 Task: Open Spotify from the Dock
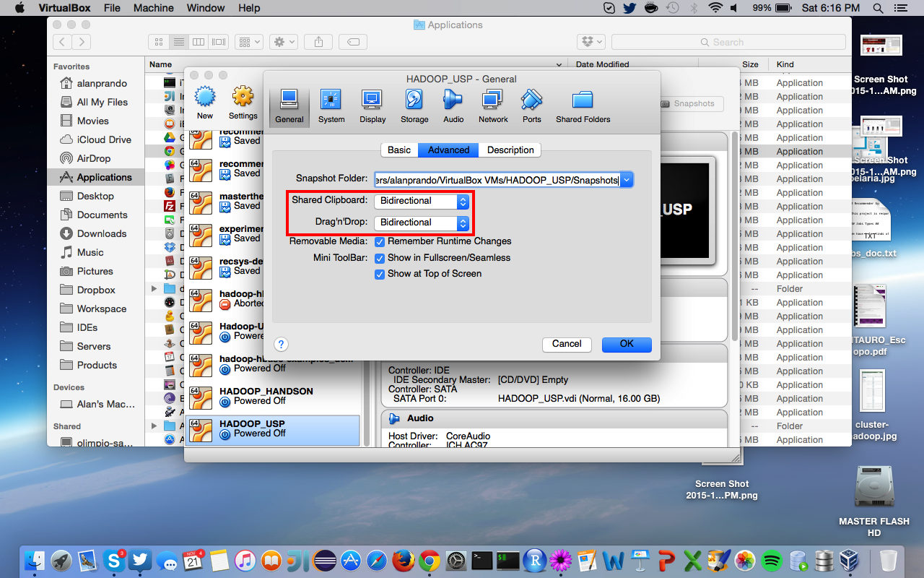[772, 561]
